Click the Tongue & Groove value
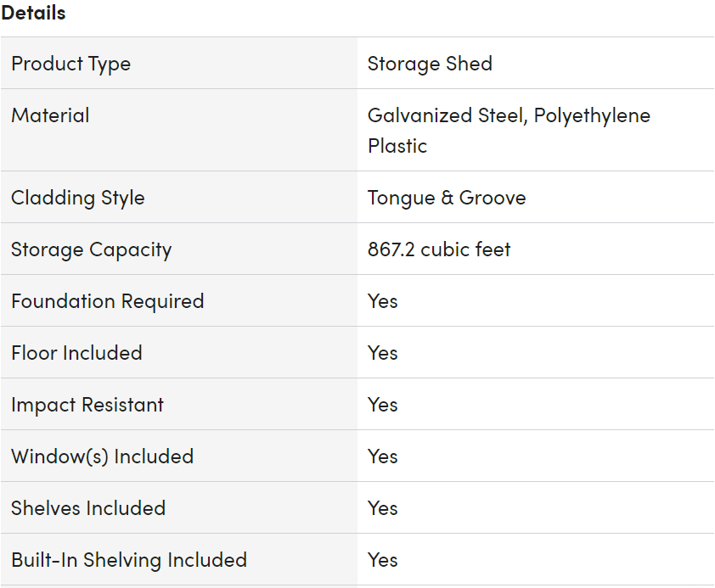 point(447,199)
